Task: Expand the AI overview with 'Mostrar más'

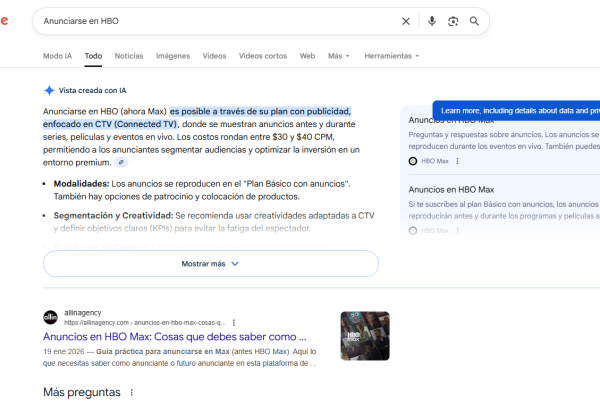Action: (210, 264)
